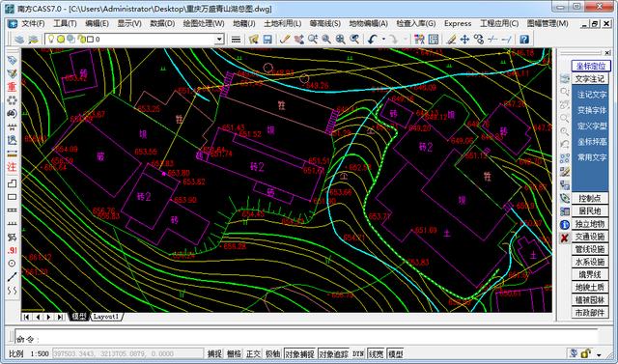Switch to the 模型 drawing tab
This screenshot has width=618, height=364.
tap(79, 317)
